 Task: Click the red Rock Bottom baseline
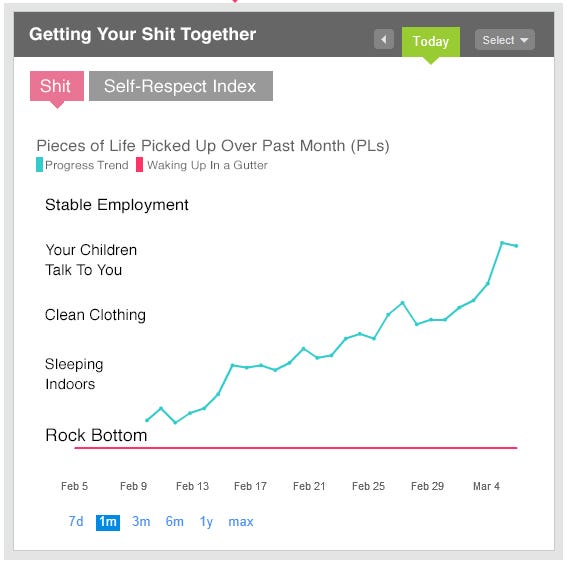coord(296,448)
